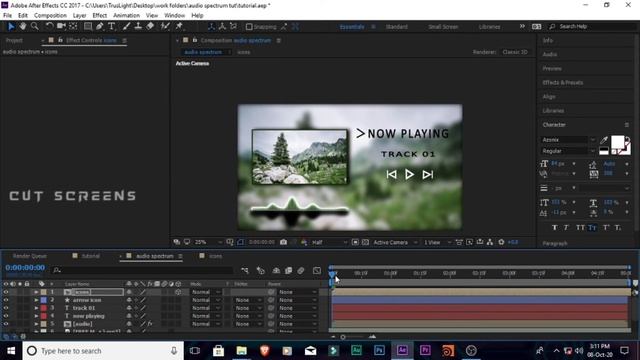Toggle Faux Bold text style button
This screenshot has height=360, width=640.
pos(554,228)
